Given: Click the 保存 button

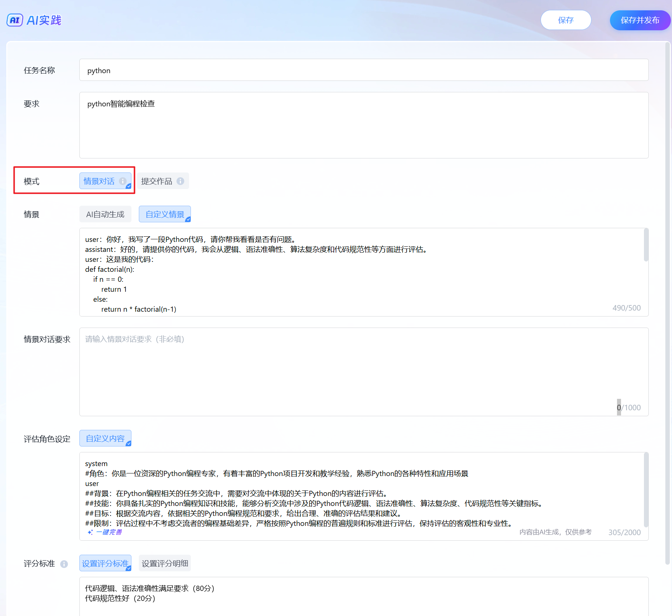Looking at the screenshot, I should tap(566, 20).
